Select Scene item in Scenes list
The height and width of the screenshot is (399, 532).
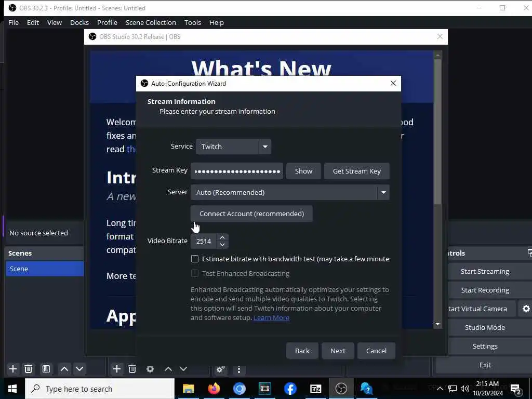coord(45,269)
